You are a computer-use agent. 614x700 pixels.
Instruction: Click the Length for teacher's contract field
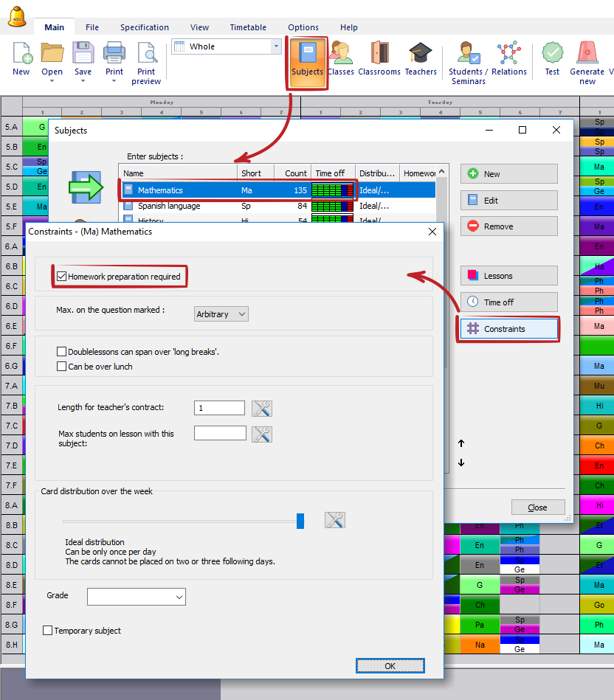click(x=219, y=408)
